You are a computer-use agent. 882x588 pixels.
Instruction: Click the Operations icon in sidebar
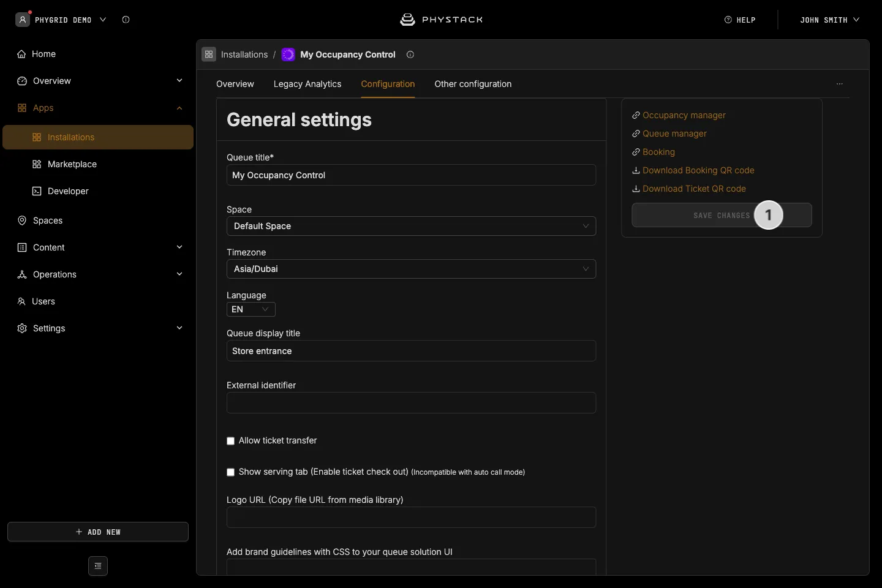(x=22, y=274)
